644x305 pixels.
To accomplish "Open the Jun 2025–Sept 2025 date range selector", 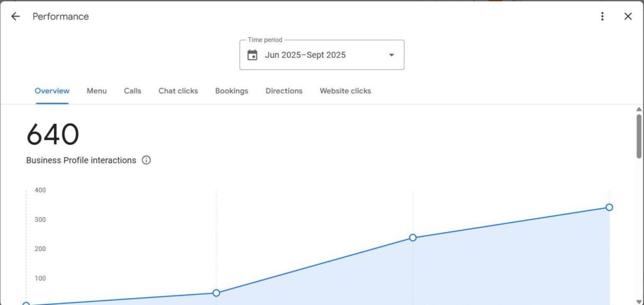I will [306, 55].
